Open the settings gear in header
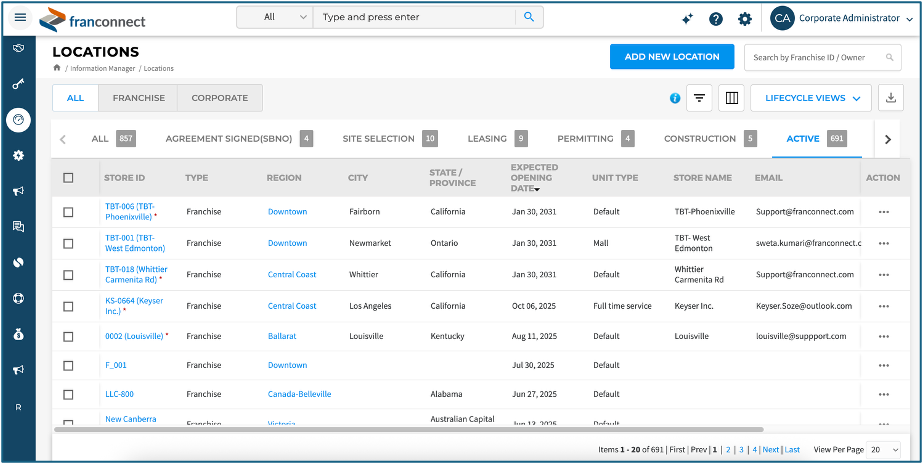This screenshot has height=464, width=922. (x=745, y=18)
